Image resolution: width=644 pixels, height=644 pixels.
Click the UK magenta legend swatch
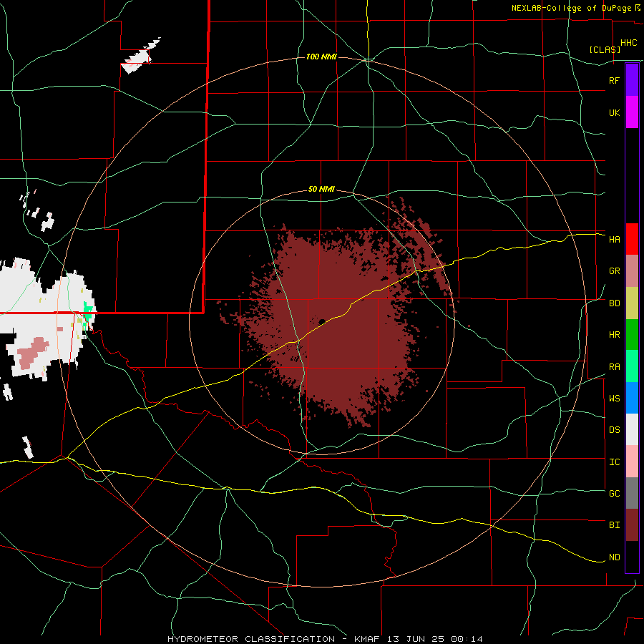pos(632,112)
